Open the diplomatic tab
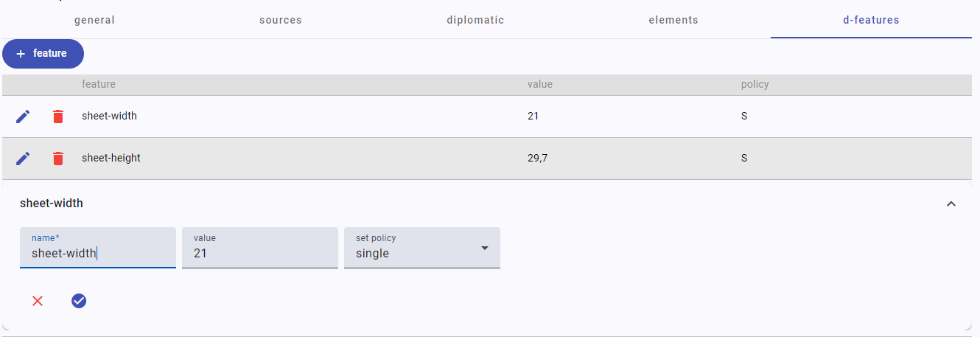 pos(475,20)
